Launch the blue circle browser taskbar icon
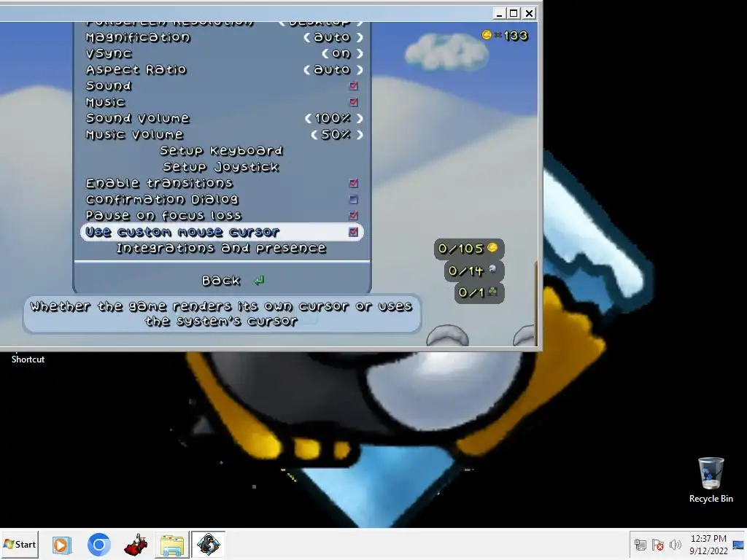 point(98,545)
